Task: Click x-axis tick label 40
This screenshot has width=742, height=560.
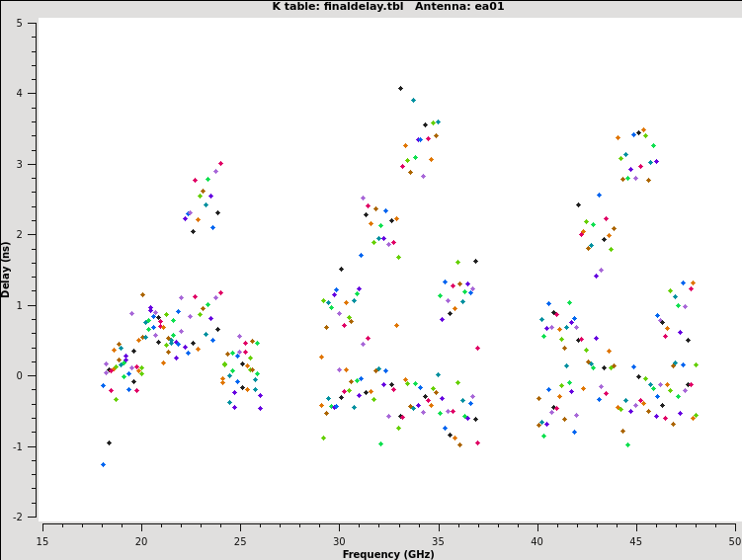Action: 536,541
